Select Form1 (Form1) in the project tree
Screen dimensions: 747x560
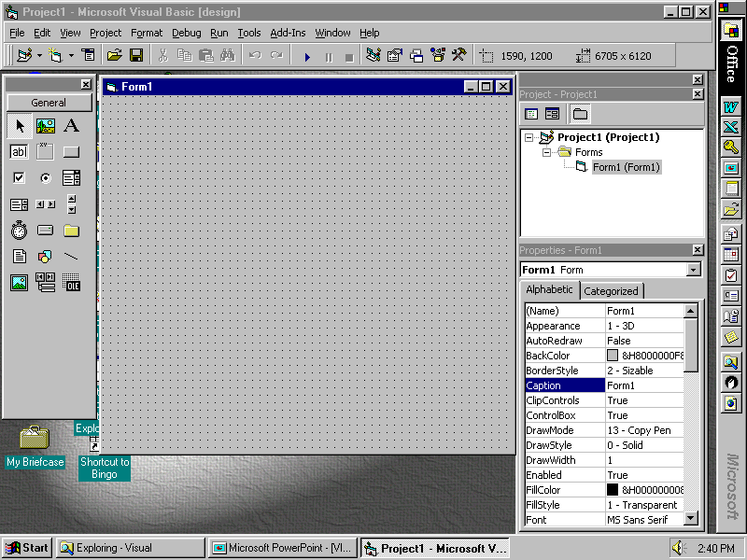tap(627, 167)
